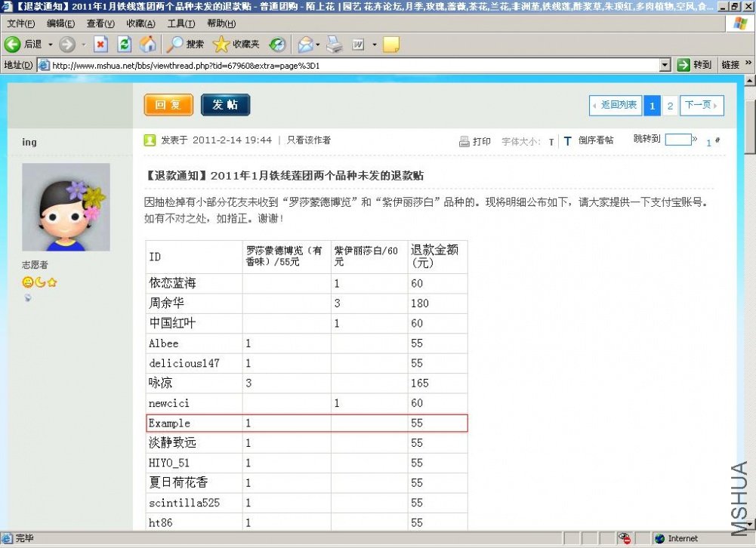The width and height of the screenshot is (756, 548).
Task: Expand the Back button history dropdown
Action: click(x=51, y=45)
